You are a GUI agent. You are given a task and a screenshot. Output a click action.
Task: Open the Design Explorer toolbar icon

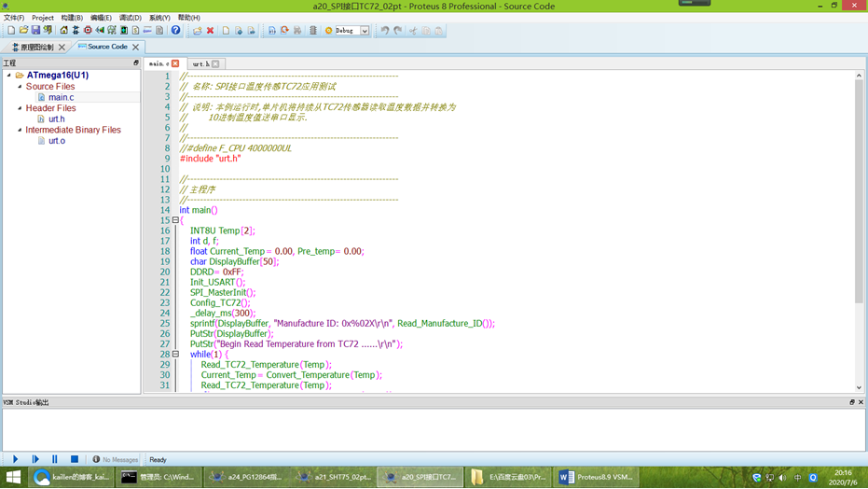124,31
